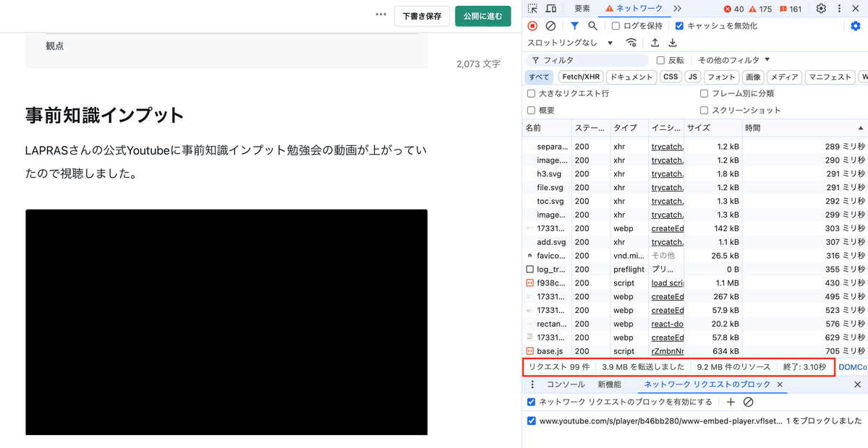Open 新機能 drawer tab
This screenshot has width=868, height=448.
pos(609,384)
